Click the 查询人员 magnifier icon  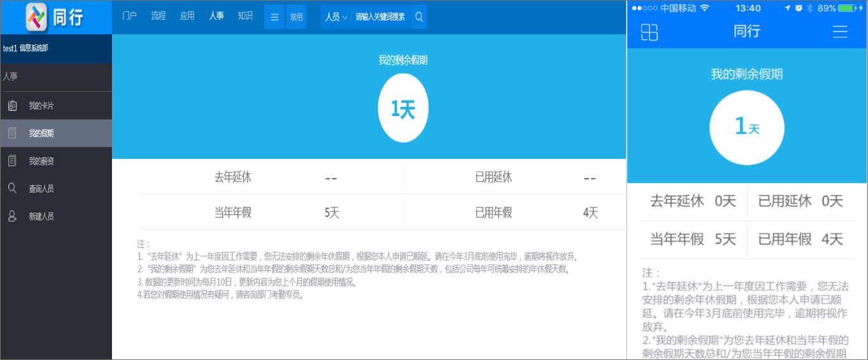12,188
